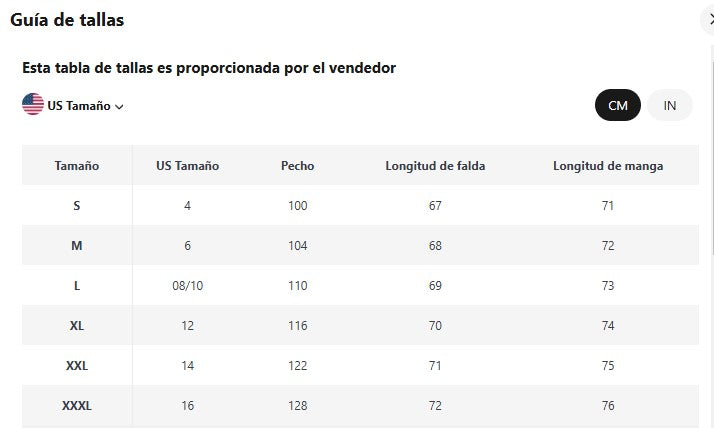Select the XXXL size row
The image size is (714, 428).
(77, 406)
